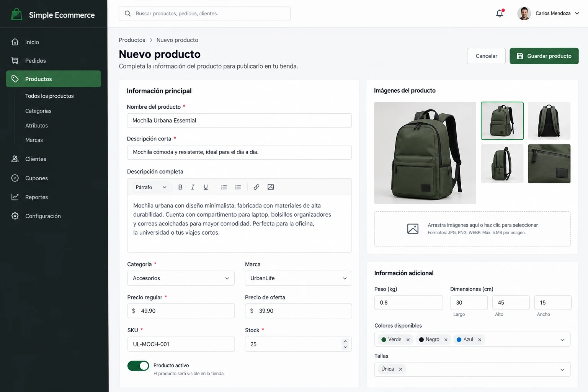Click the Cancelar button

pyautogui.click(x=486, y=56)
